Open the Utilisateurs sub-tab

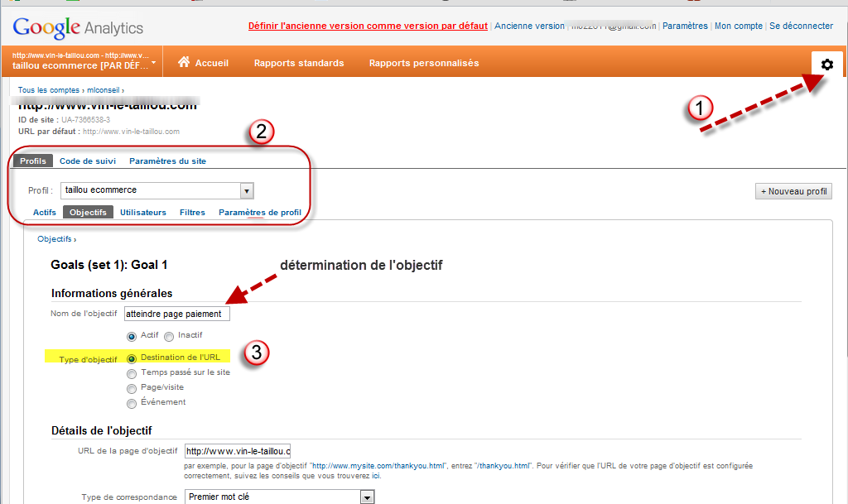142,213
